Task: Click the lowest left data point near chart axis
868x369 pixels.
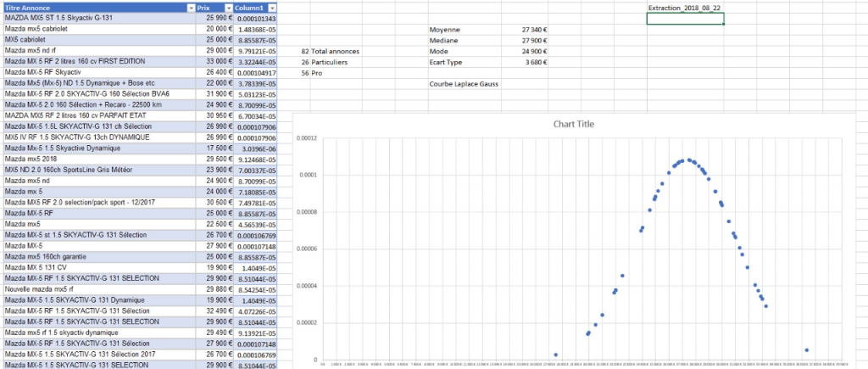Action: 556,355
